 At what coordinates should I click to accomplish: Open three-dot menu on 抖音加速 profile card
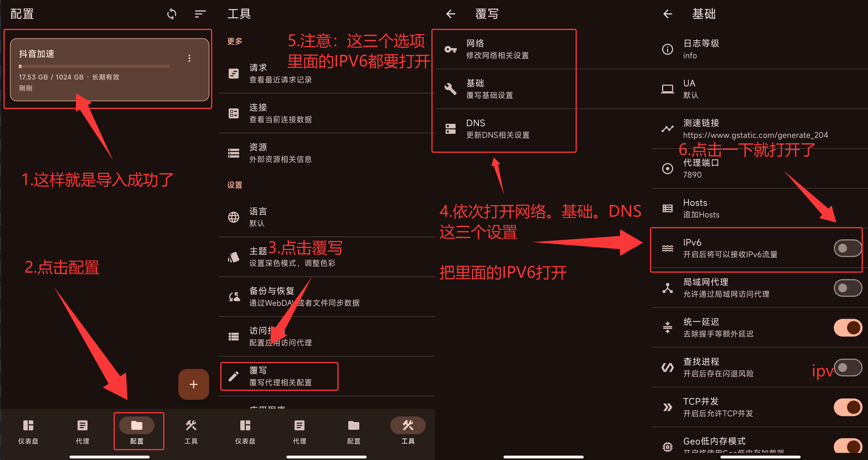189,58
